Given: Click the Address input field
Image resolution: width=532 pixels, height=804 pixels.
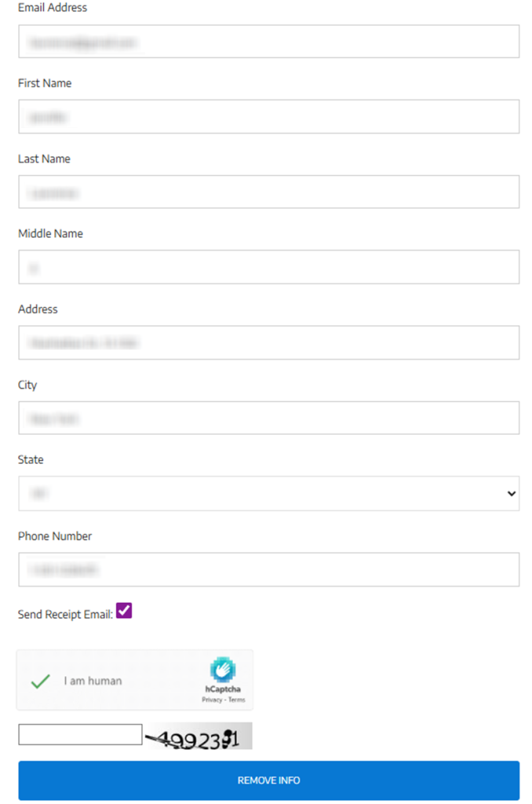Looking at the screenshot, I should click(x=268, y=342).
